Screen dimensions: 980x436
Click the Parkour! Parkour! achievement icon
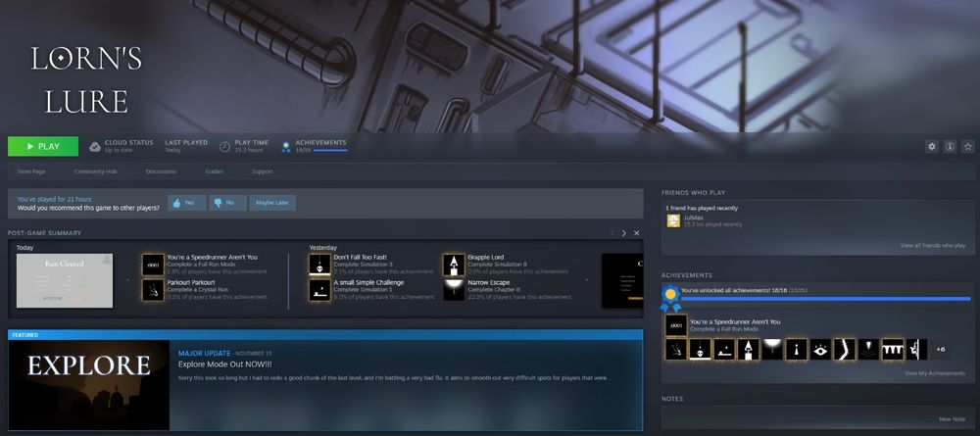pyautogui.click(x=153, y=290)
